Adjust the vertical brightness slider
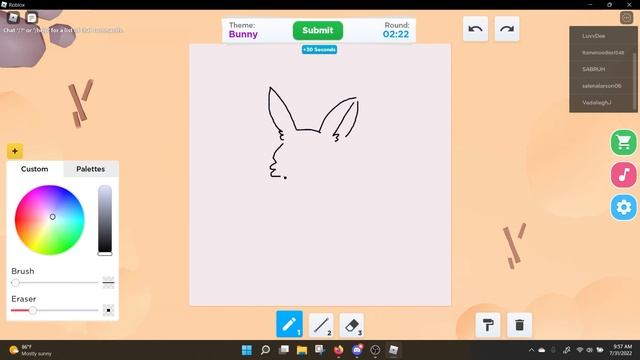640x360 pixels. (x=104, y=220)
